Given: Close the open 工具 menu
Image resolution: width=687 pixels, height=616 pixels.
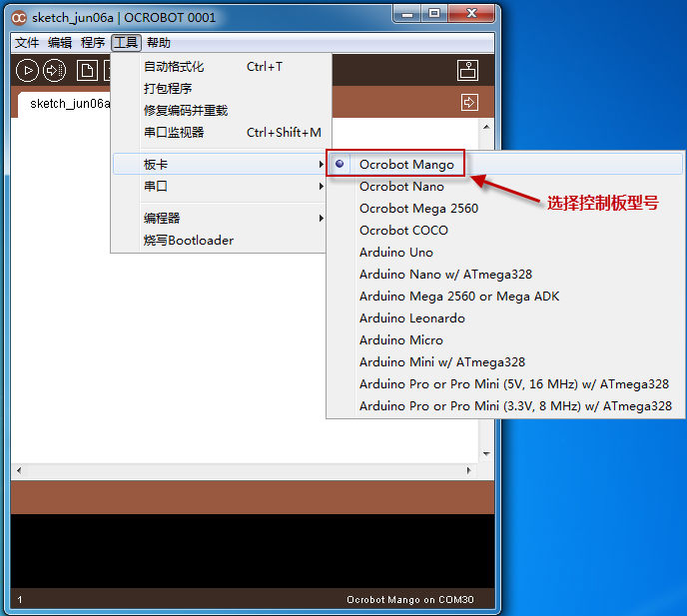Looking at the screenshot, I should pos(126,43).
